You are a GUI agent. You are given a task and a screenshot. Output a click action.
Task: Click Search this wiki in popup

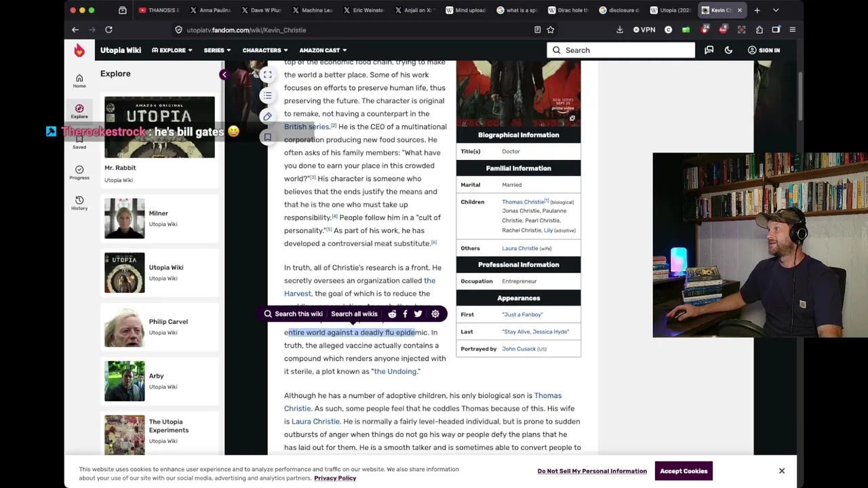coord(294,314)
